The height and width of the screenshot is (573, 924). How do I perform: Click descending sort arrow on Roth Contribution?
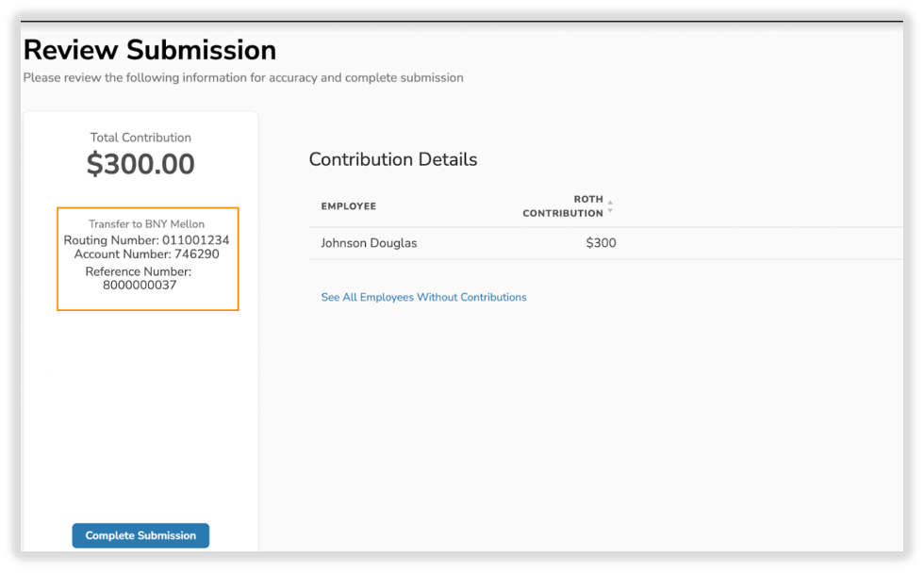[x=610, y=210]
